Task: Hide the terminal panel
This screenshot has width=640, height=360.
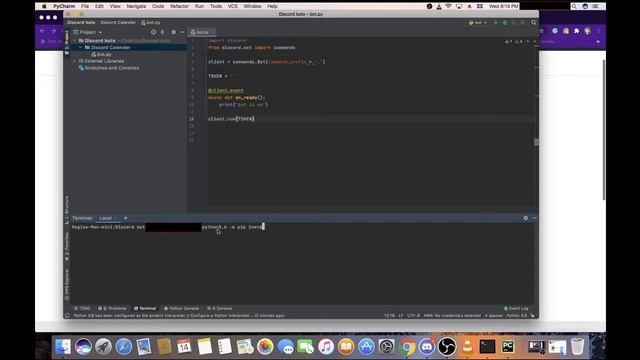Action: 534,218
